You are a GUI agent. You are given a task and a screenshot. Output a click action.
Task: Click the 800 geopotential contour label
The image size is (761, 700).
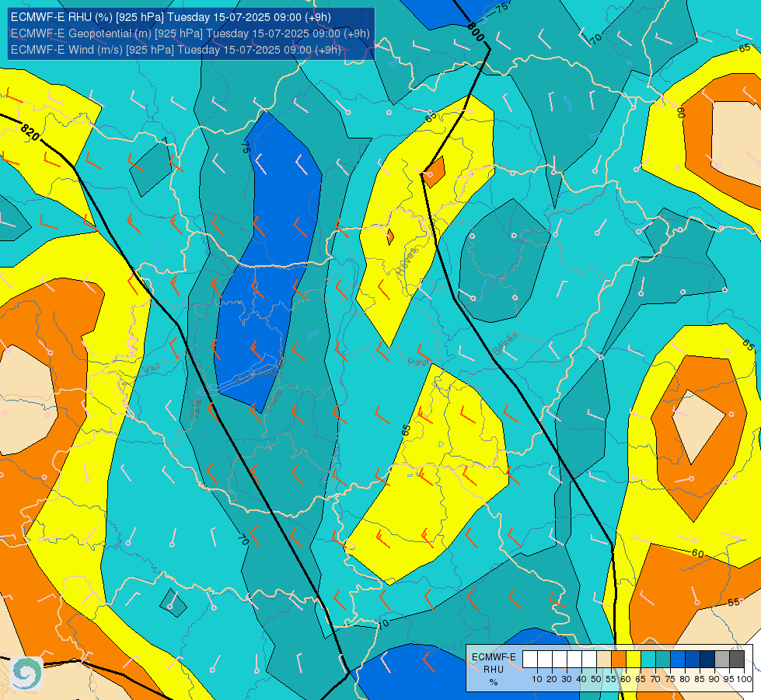point(475,32)
